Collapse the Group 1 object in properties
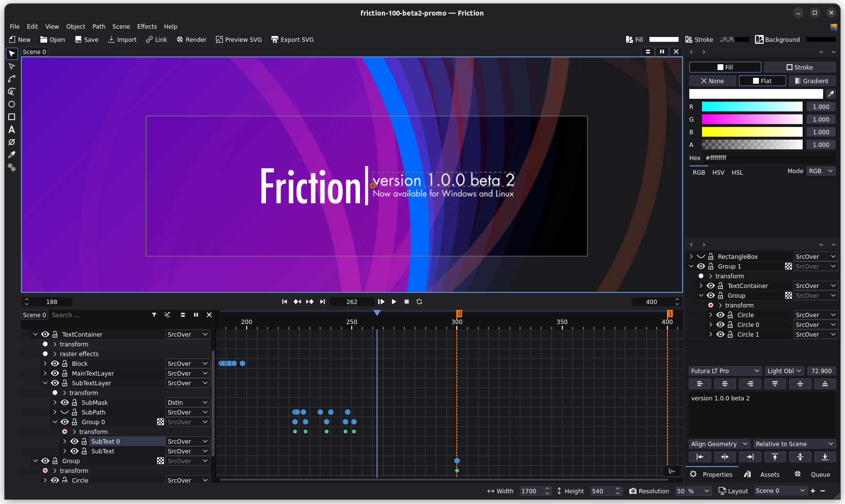The width and height of the screenshot is (845, 504). point(692,266)
